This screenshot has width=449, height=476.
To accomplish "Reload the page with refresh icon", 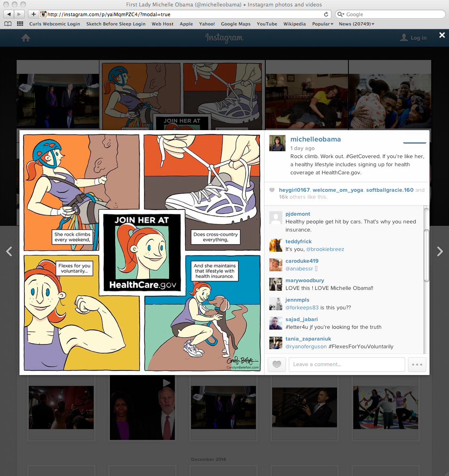I will point(326,14).
